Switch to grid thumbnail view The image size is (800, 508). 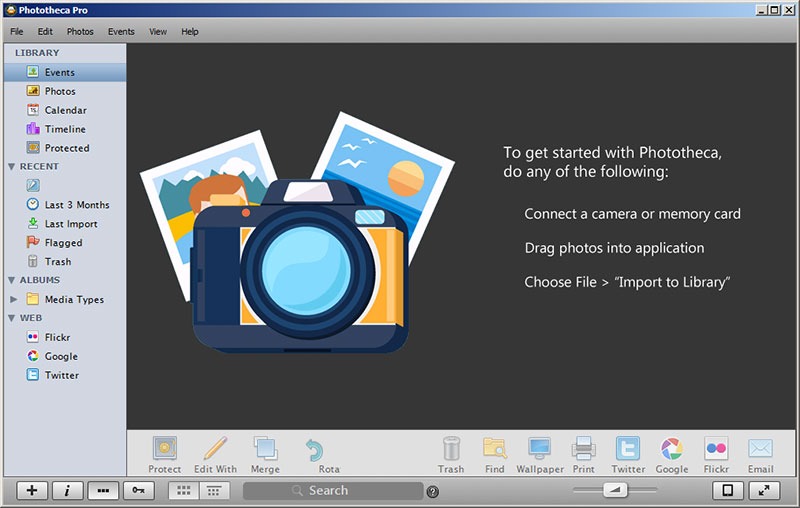click(183, 491)
